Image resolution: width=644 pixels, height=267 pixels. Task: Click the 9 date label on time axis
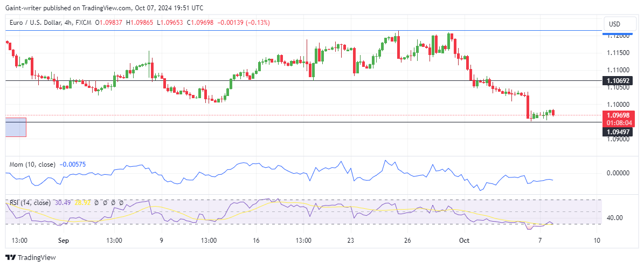click(162, 241)
